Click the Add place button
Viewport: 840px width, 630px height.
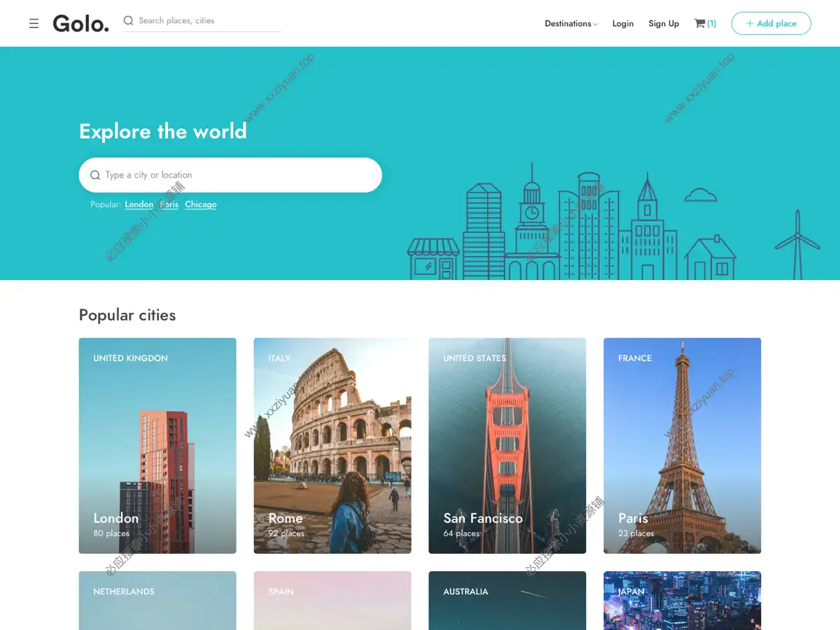click(771, 23)
